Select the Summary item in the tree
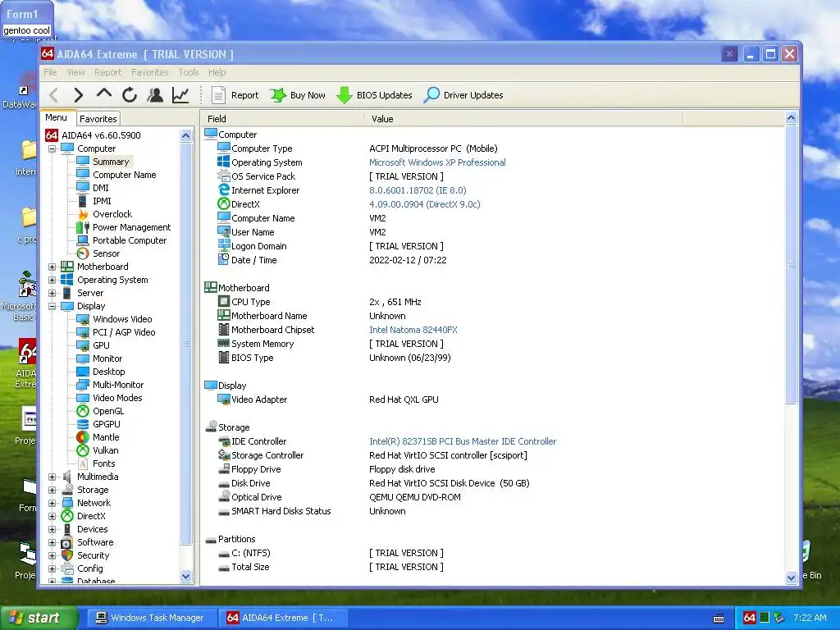 click(x=111, y=162)
